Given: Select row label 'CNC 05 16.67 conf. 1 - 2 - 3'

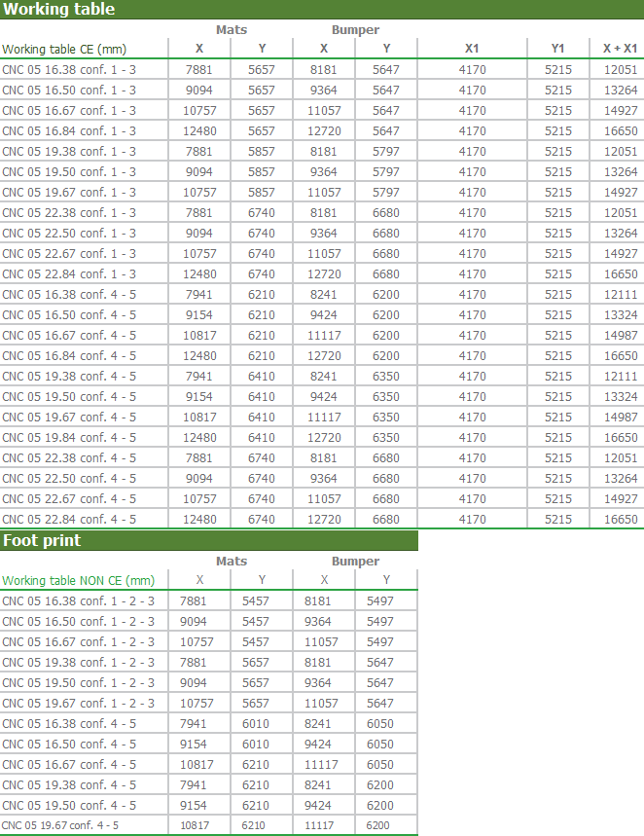Looking at the screenshot, I should (78, 642).
